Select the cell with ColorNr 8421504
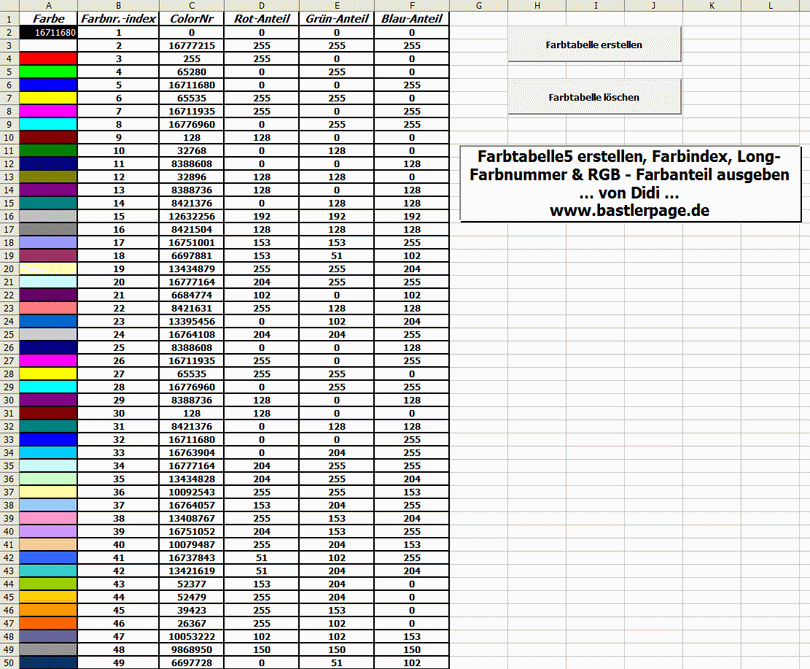 192,229
